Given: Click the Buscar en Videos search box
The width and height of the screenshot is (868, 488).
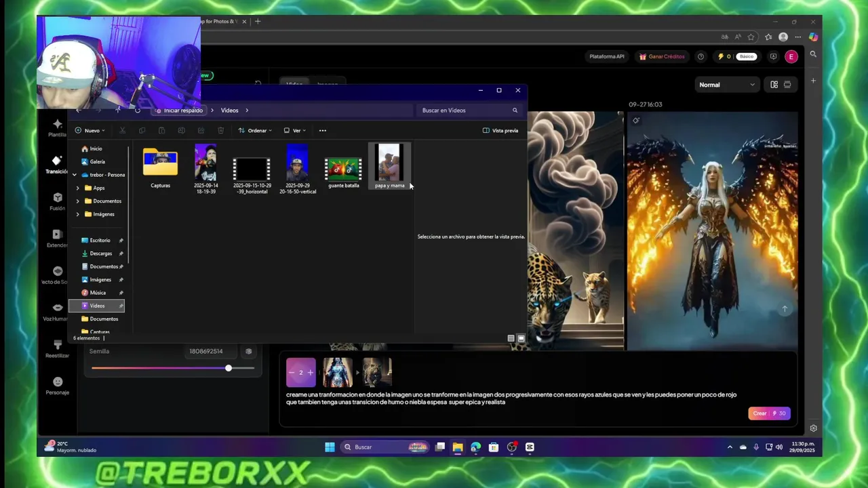Looking at the screenshot, I should (468, 110).
